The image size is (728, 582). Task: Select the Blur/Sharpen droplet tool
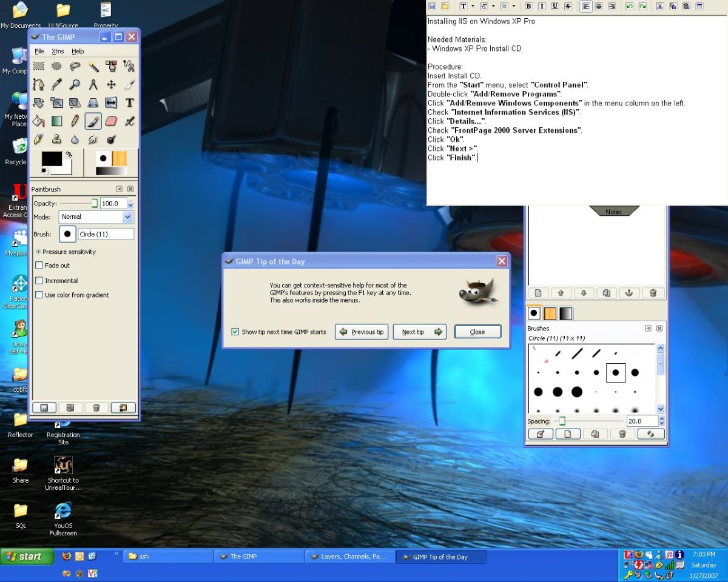[75, 139]
